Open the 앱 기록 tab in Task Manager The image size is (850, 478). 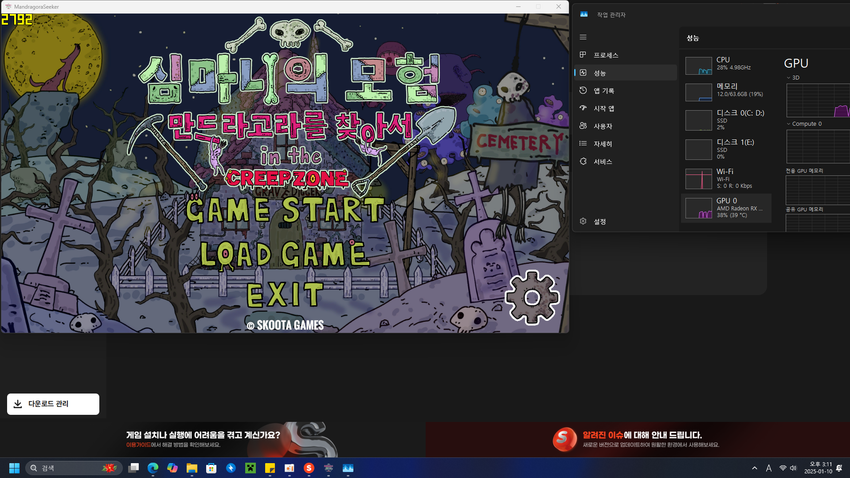click(626, 91)
